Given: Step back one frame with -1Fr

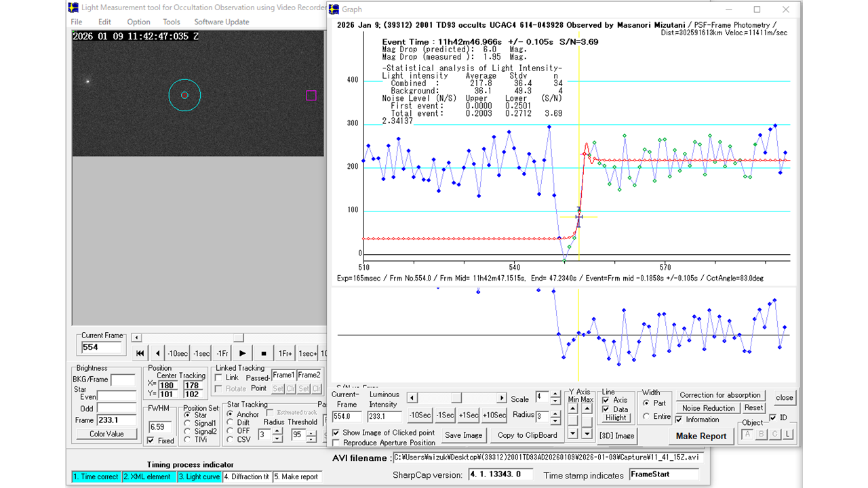Looking at the screenshot, I should (x=222, y=353).
